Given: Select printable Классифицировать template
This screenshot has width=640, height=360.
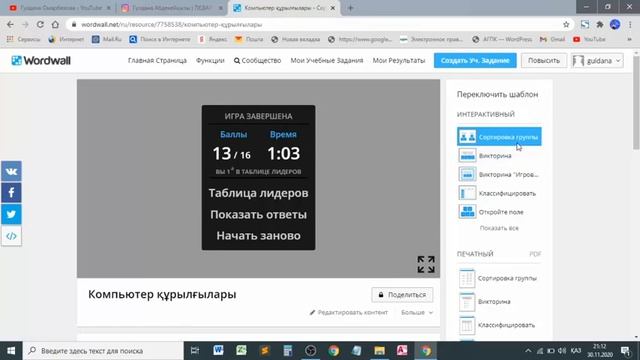Looking at the screenshot, I should (x=499, y=325).
